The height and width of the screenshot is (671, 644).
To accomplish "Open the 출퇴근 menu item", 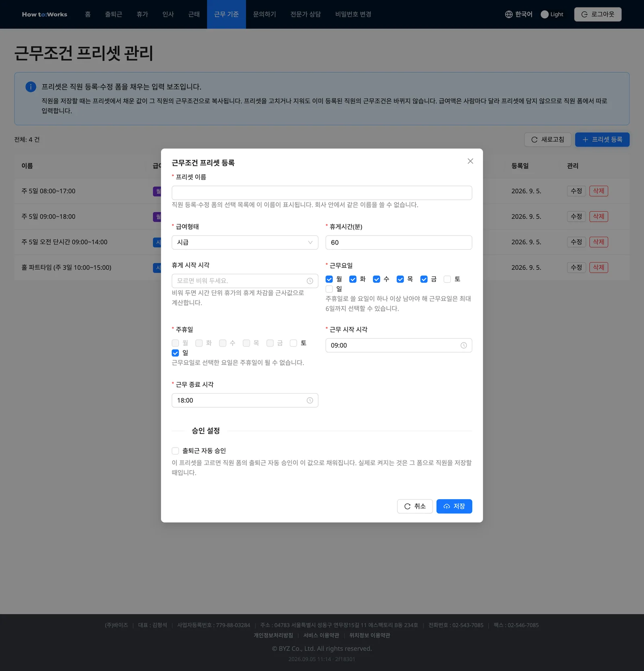I will tap(114, 14).
